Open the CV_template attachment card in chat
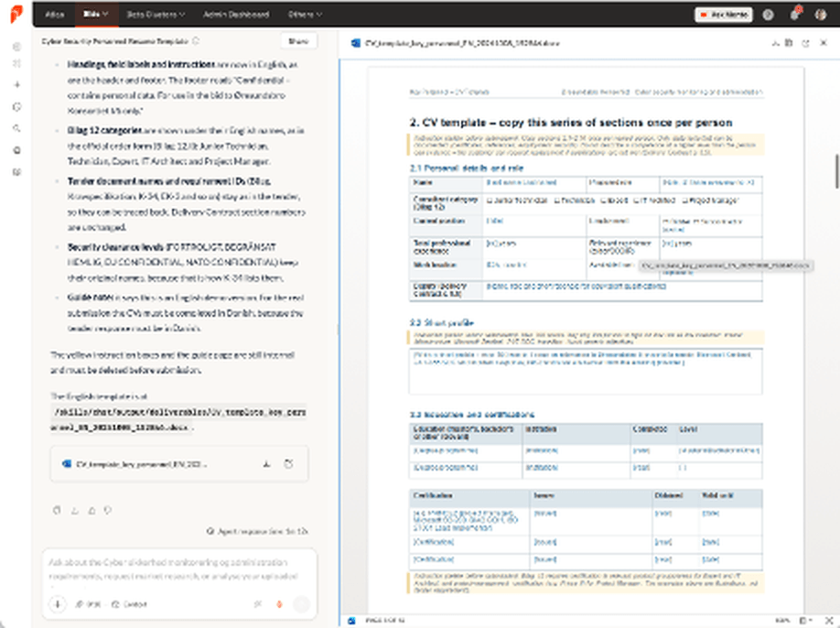 [179, 464]
